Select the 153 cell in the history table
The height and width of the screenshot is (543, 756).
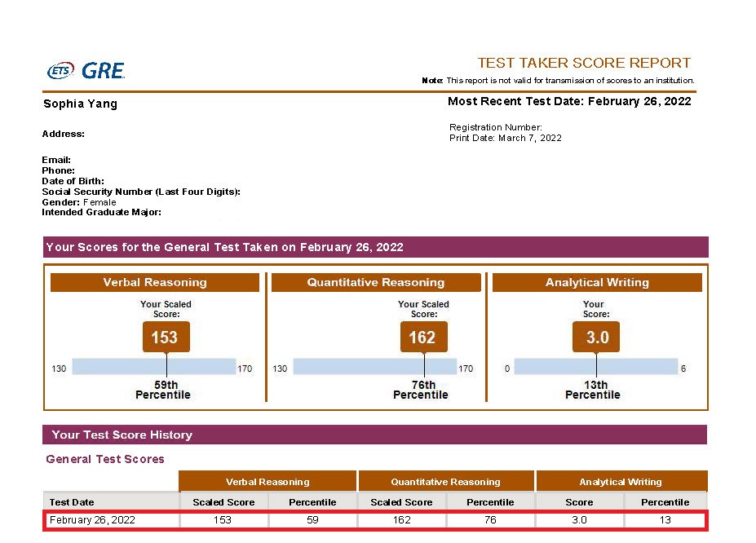223,520
